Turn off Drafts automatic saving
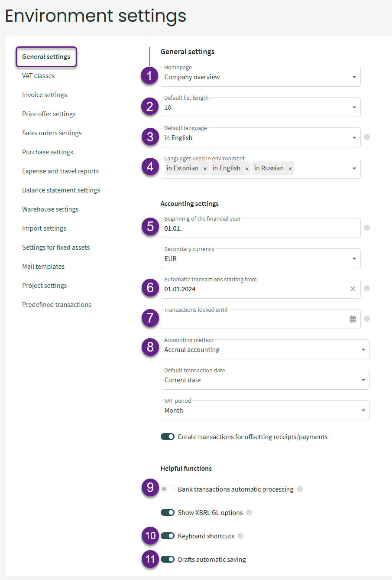The image size is (392, 580). click(x=168, y=559)
